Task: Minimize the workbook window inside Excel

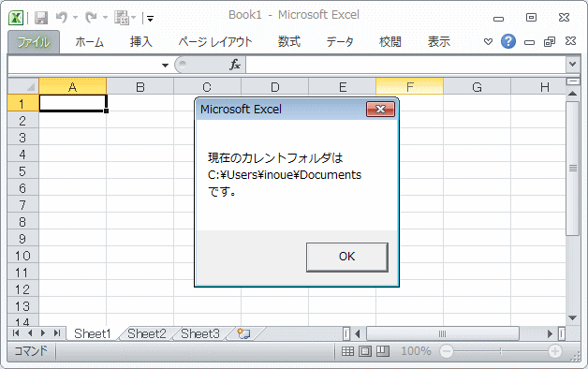Action: [529, 42]
